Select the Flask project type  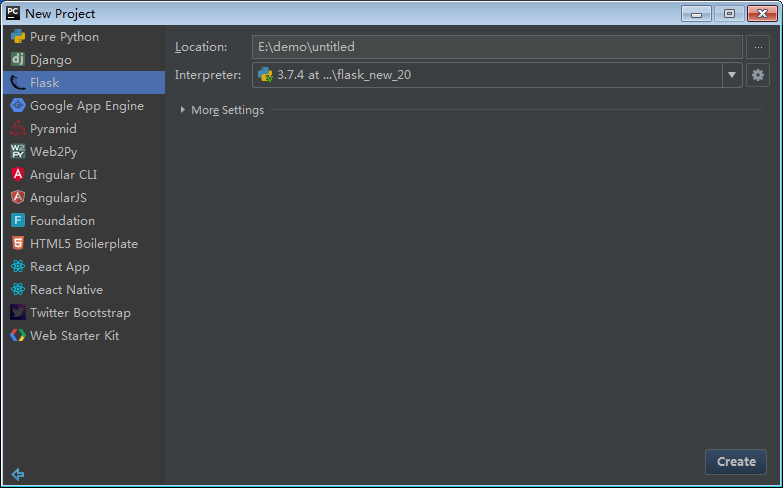coord(84,82)
